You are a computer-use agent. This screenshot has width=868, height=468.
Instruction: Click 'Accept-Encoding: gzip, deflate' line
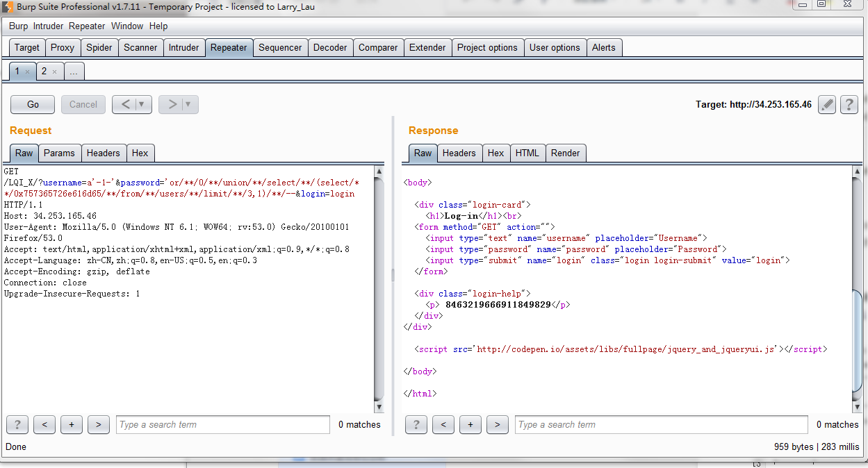click(x=76, y=271)
